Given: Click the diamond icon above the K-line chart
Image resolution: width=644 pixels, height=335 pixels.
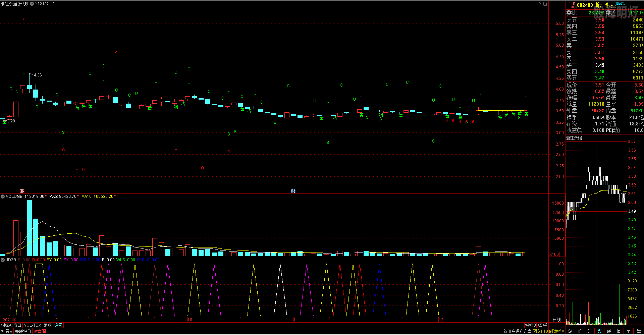Looking at the screenshot, I should (x=539, y=4).
